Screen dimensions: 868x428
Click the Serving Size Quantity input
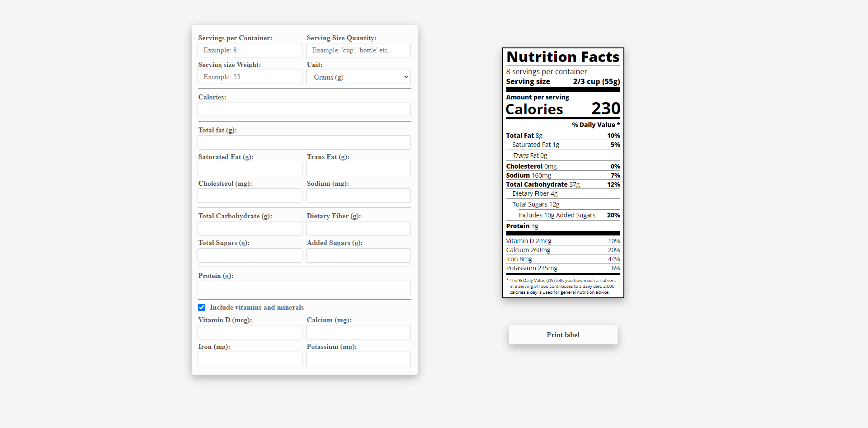click(x=359, y=50)
